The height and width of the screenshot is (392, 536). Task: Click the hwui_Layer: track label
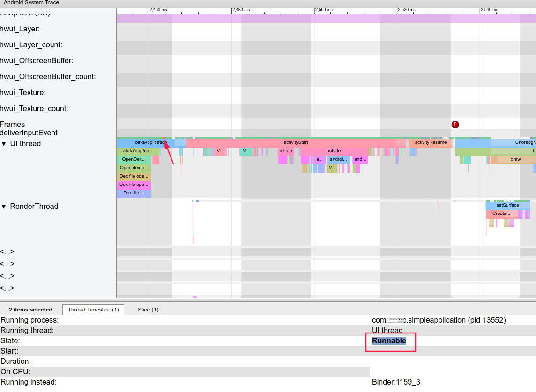[x=20, y=29]
